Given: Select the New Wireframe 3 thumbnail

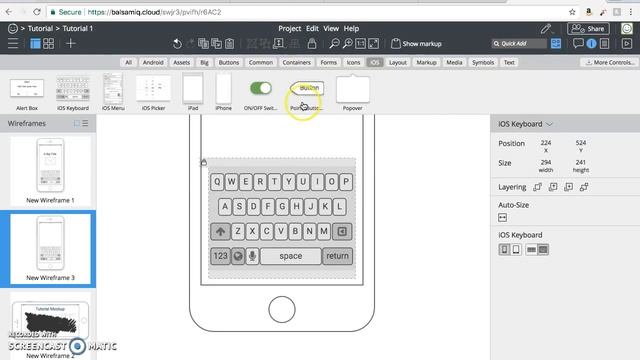Looking at the screenshot, I should 50,248.
